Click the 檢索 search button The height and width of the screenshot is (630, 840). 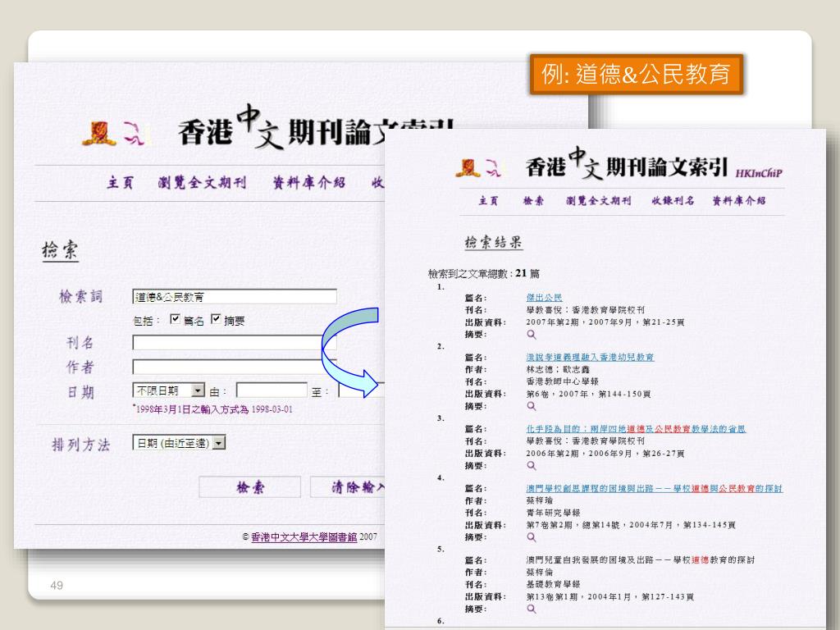(x=249, y=487)
